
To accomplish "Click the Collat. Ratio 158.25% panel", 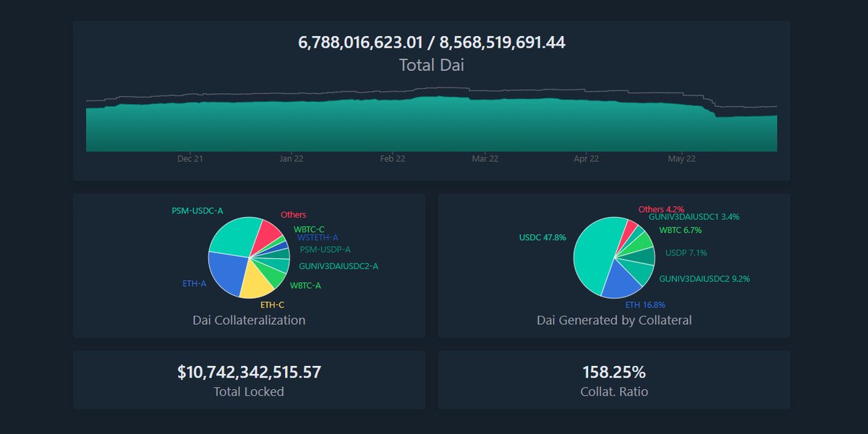I will click(614, 379).
